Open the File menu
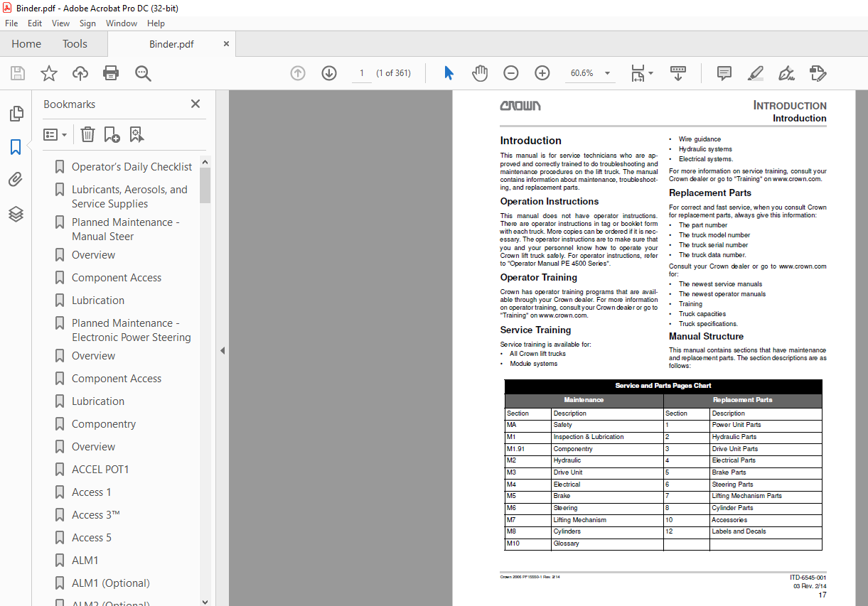Viewport: 868px width, 606px height. 12,23
